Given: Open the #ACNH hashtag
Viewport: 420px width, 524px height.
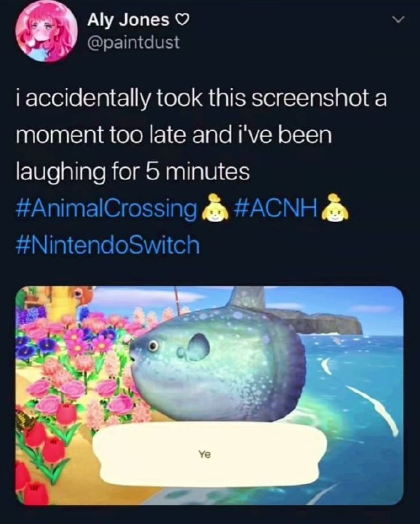Looking at the screenshot, I should pos(277,208).
